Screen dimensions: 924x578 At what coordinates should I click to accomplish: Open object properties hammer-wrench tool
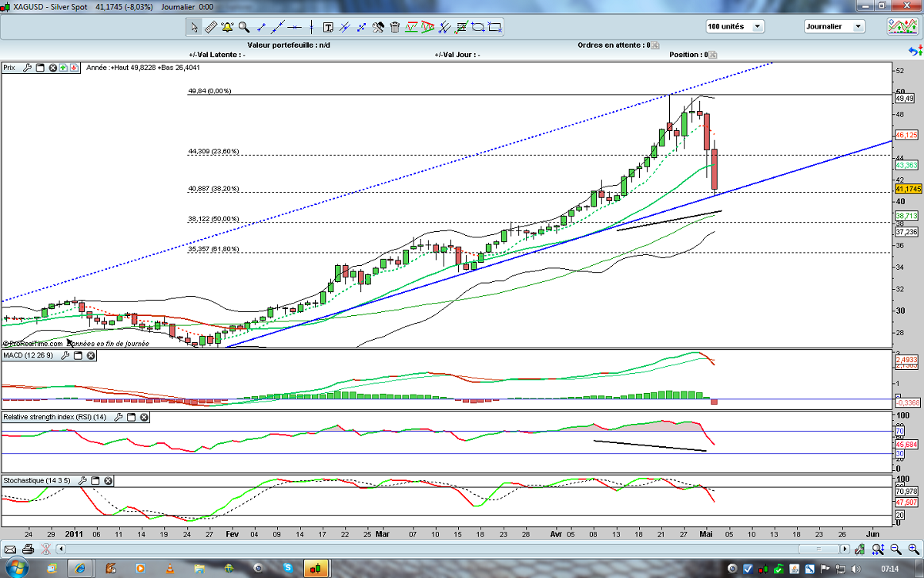(378, 27)
